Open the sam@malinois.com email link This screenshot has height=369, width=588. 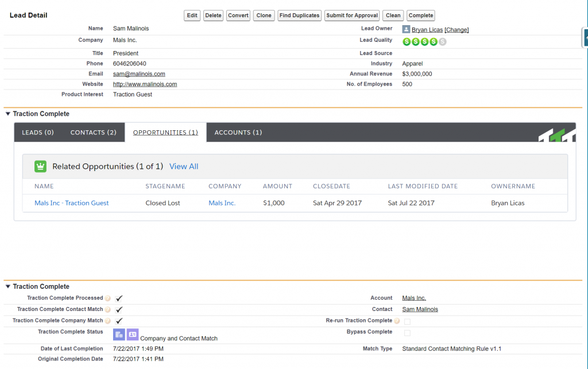tap(139, 74)
